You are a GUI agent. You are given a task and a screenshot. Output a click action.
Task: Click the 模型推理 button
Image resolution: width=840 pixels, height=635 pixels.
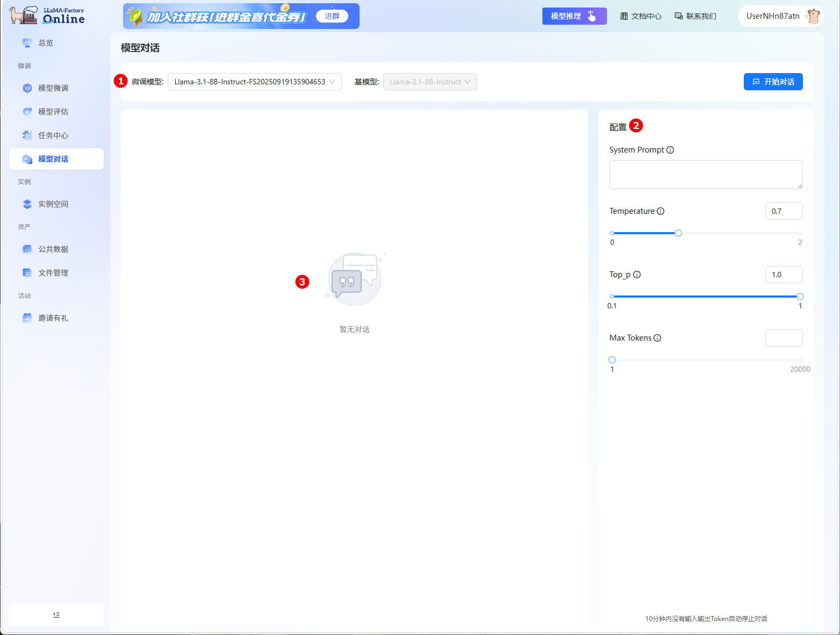click(573, 16)
